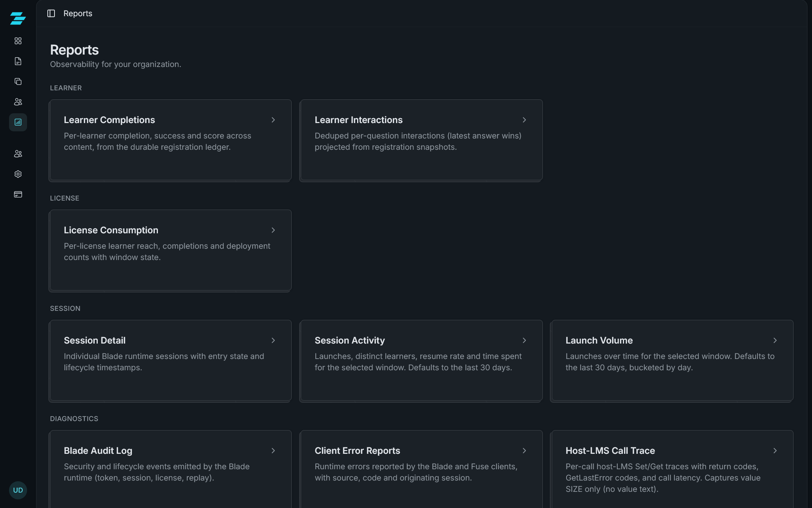Viewport: 812px width, 508px height.
Task: Open the Session Detail report title
Action: point(95,341)
